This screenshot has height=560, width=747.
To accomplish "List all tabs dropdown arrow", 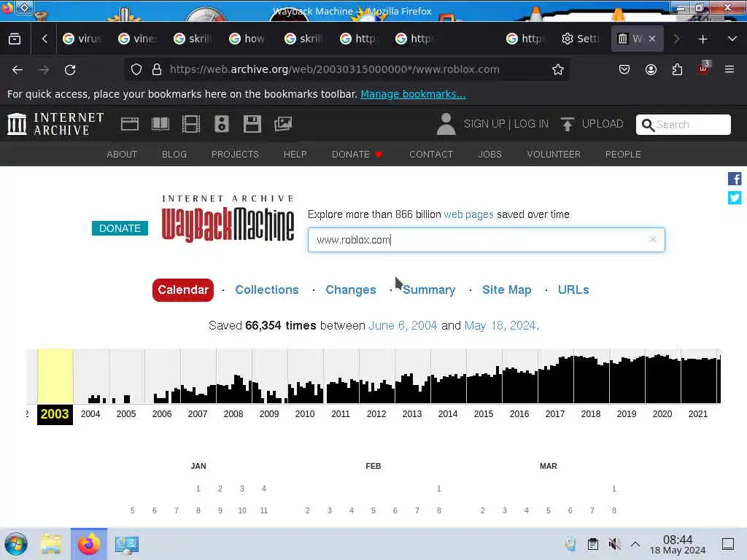I will coord(732,39).
